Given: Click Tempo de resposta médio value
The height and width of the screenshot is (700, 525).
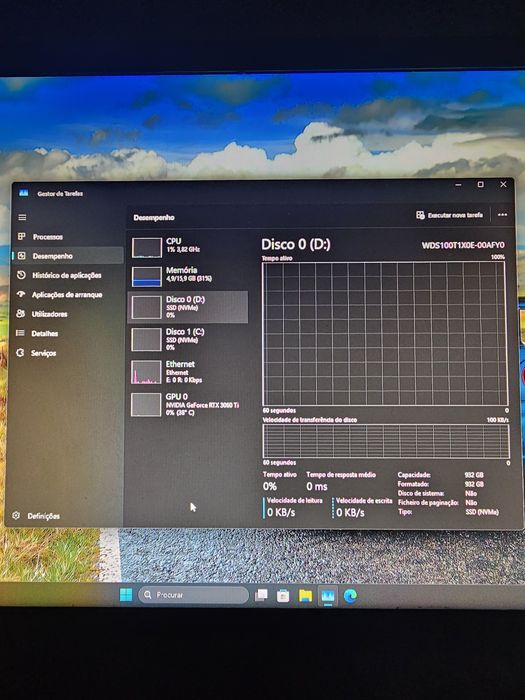Looking at the screenshot, I should pos(317,487).
